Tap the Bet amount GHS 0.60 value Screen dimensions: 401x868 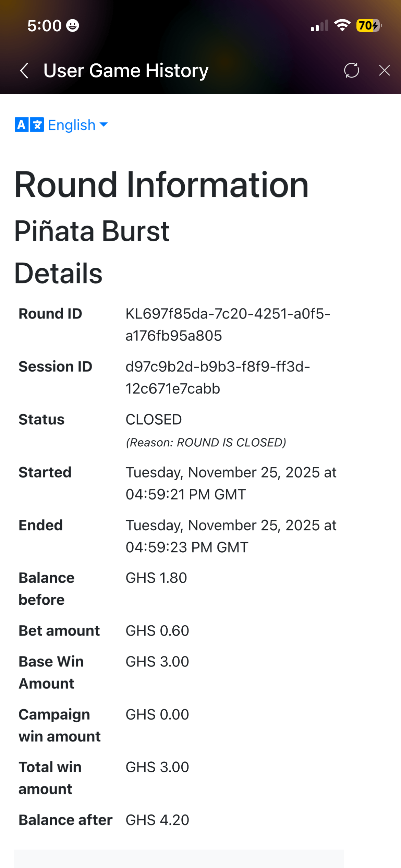tap(157, 631)
